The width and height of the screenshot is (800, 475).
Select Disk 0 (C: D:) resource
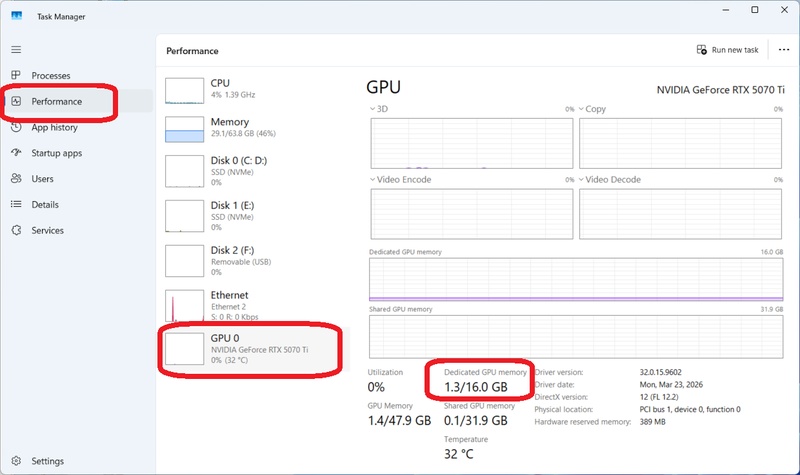tap(250, 172)
